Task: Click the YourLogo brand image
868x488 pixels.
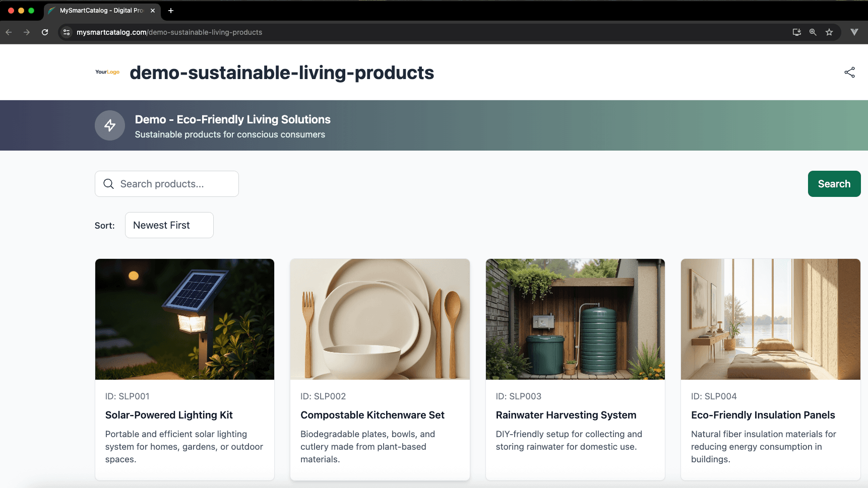Action: (x=107, y=72)
